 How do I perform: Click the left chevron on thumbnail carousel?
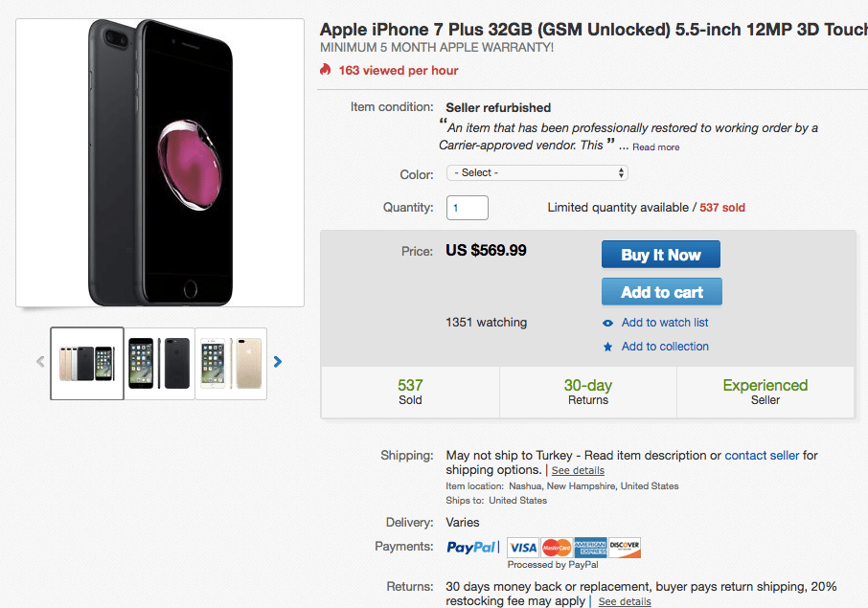(x=39, y=361)
